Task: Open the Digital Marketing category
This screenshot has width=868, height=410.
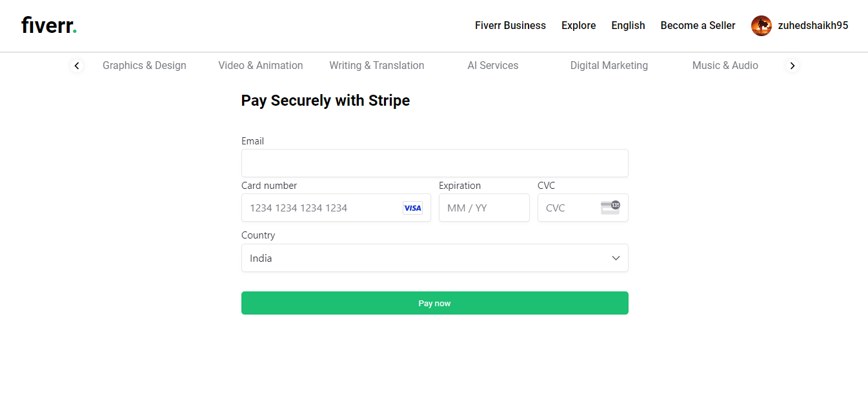Action: [609, 65]
